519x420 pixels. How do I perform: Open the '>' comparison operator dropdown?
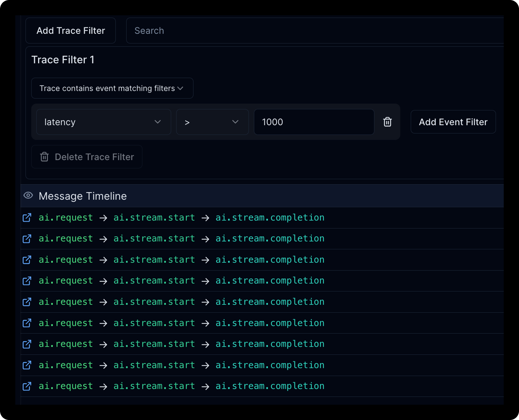click(212, 122)
